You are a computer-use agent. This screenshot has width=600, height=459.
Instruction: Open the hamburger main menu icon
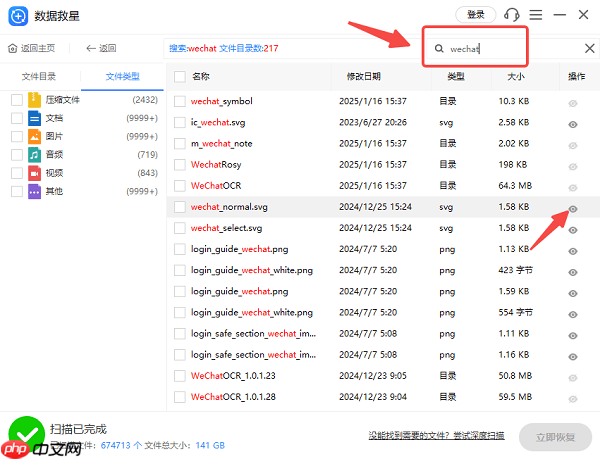click(536, 15)
